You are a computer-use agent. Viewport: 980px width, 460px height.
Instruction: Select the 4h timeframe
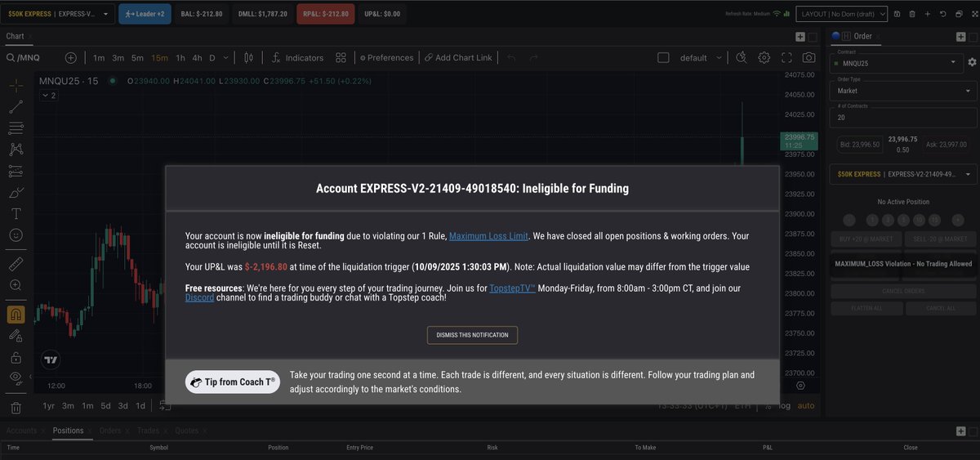(x=198, y=58)
